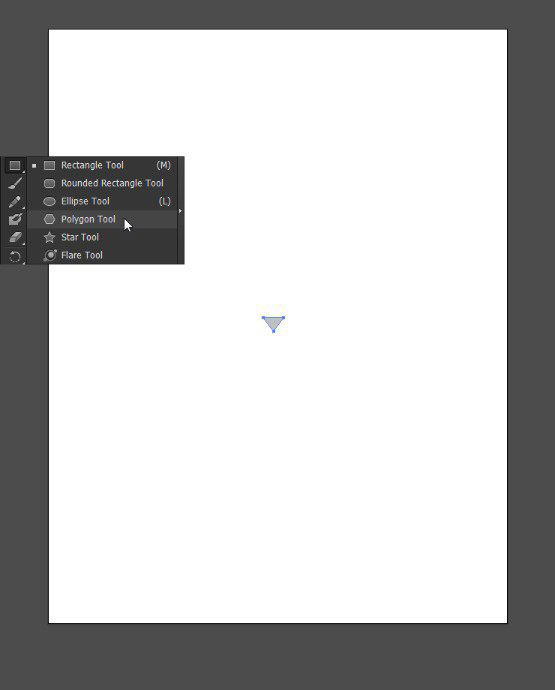Click the star icon in the flyout
The width and height of the screenshot is (555, 690).
click(49, 237)
